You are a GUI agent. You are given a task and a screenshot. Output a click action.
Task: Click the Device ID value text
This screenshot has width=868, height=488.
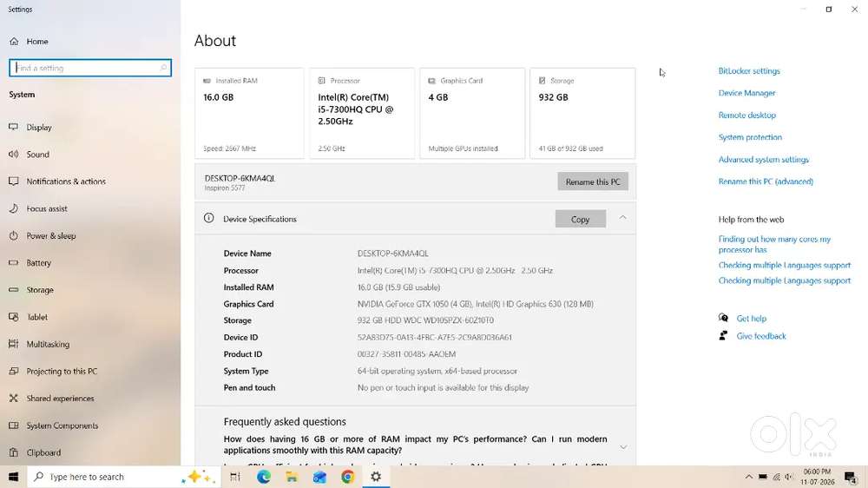[x=435, y=337]
